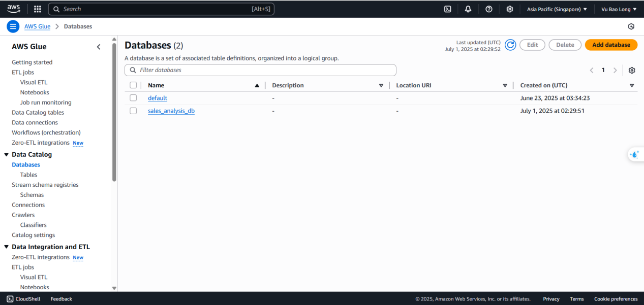
Task: Open the services grid menu
Action: tap(38, 9)
